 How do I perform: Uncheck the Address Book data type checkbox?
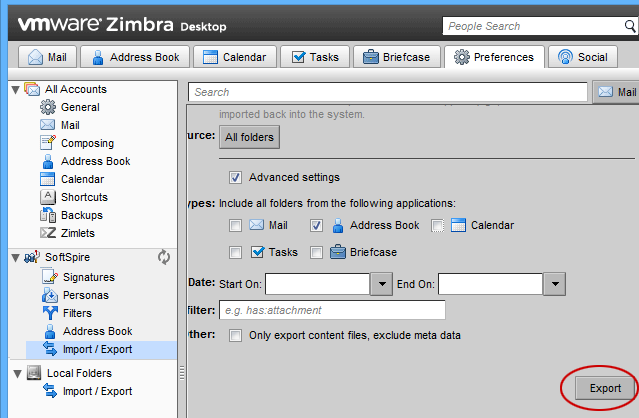click(x=316, y=226)
